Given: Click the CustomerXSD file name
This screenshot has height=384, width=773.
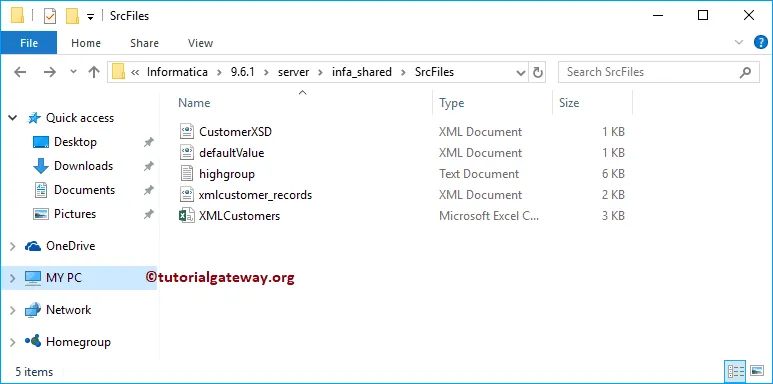Looking at the screenshot, I should 236,132.
